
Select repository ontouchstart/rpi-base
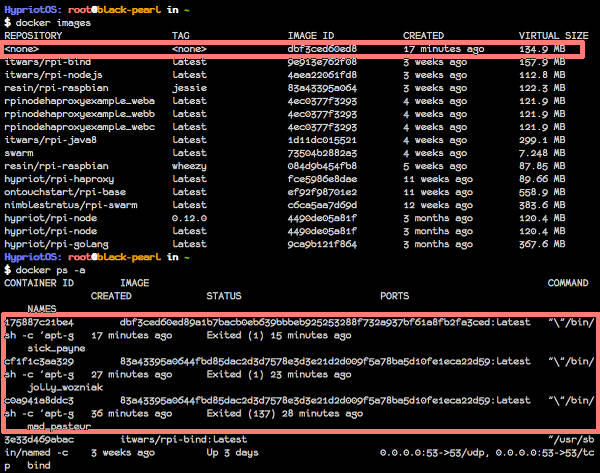[x=65, y=192]
